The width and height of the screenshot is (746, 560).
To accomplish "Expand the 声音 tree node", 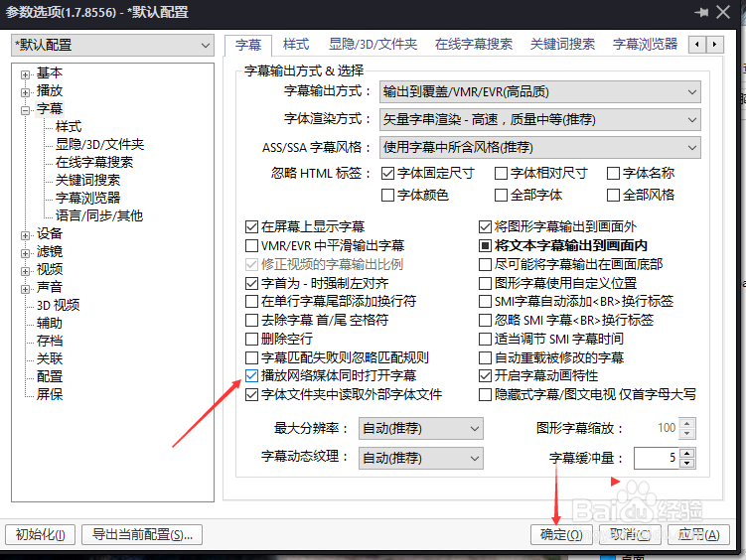I will pos(25,289).
